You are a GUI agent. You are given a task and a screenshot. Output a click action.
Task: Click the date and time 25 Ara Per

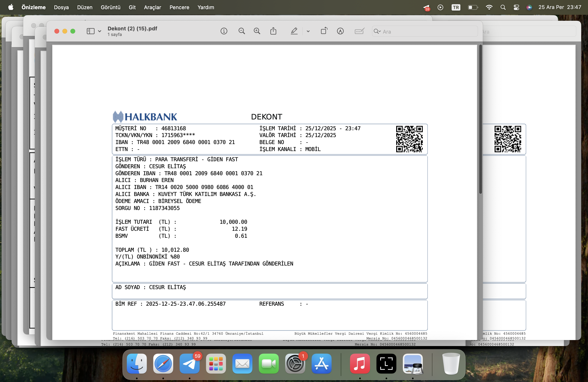click(x=560, y=7)
